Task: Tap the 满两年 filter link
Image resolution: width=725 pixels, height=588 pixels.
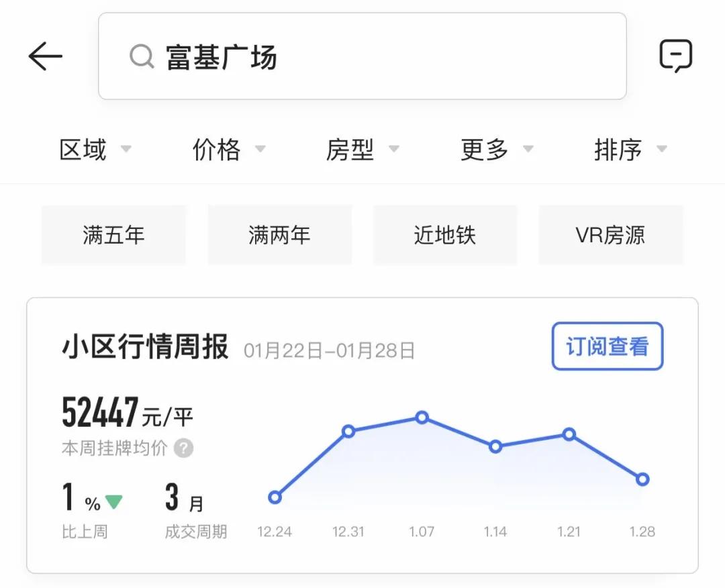Action: tap(279, 235)
